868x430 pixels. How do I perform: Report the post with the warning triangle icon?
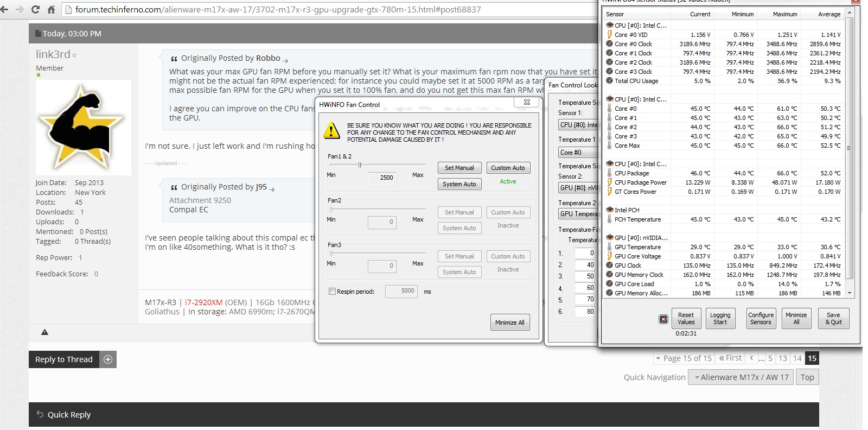pyautogui.click(x=45, y=332)
